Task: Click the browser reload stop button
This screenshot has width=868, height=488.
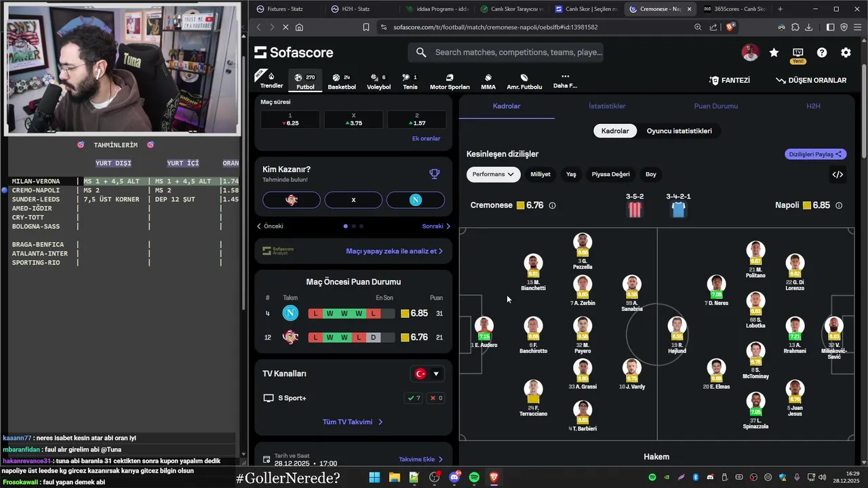Action: click(285, 27)
